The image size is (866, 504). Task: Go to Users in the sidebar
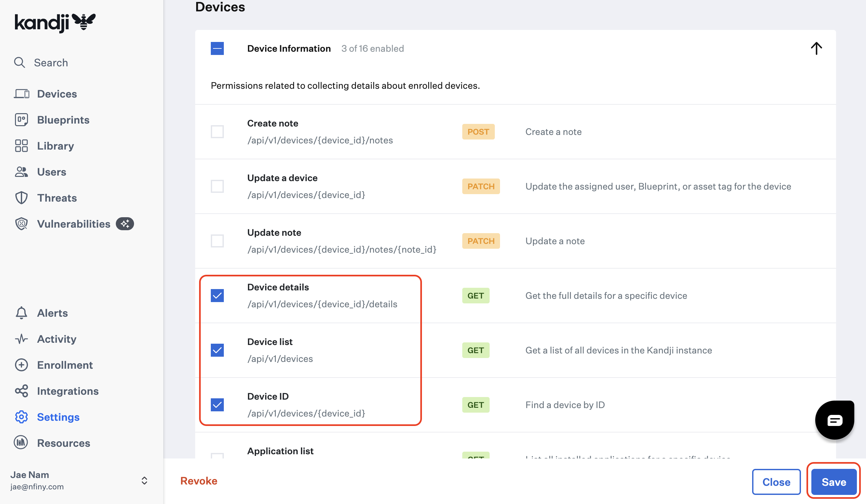(x=51, y=172)
